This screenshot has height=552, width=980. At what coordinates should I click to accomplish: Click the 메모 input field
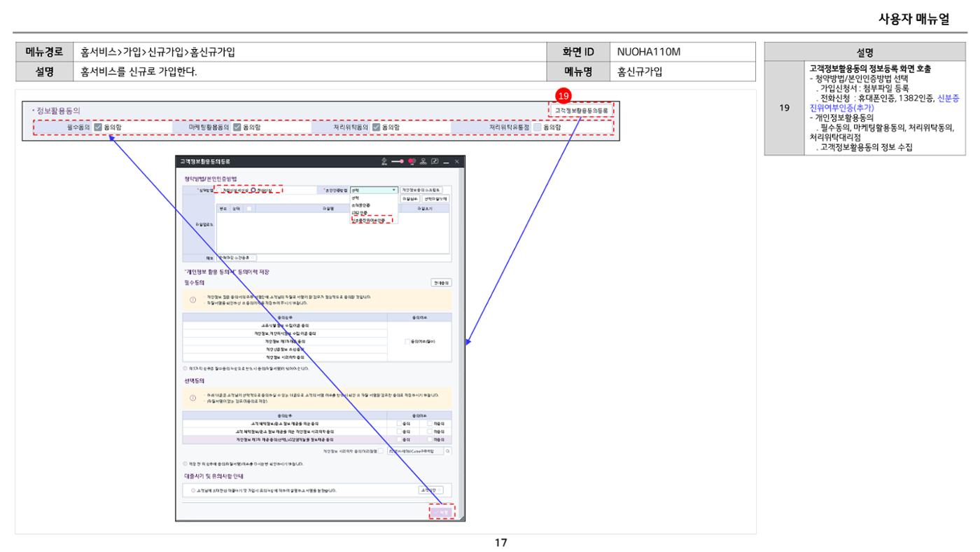[237, 258]
